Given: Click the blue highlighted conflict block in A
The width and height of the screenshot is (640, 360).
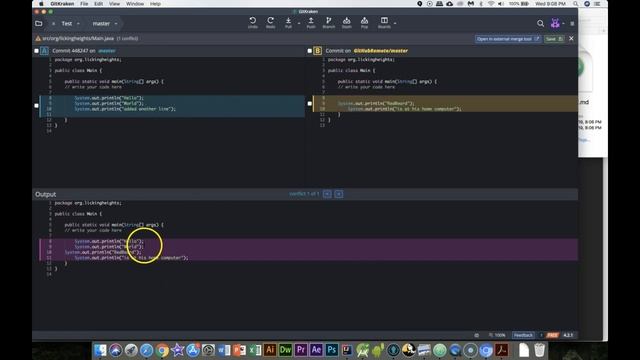Looking at the screenshot, I should click(x=172, y=106).
